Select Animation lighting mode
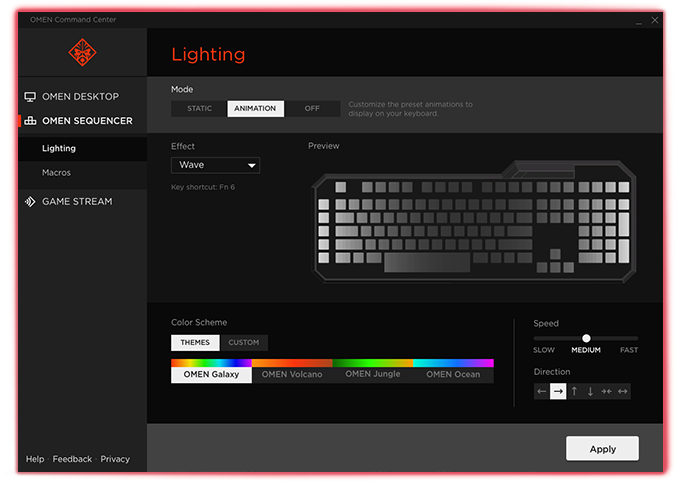 pos(255,108)
